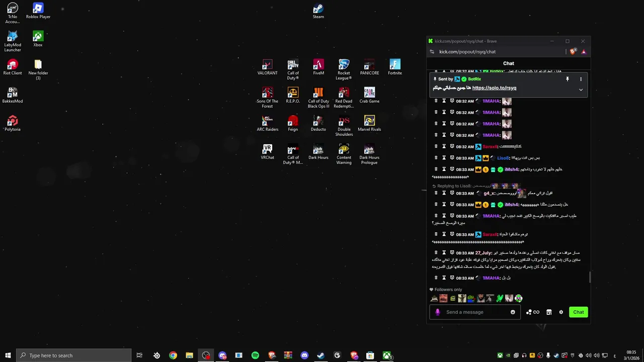Select the R.E.P.O. desktop icon
The width and height of the screenshot is (644, 362).
293,96
